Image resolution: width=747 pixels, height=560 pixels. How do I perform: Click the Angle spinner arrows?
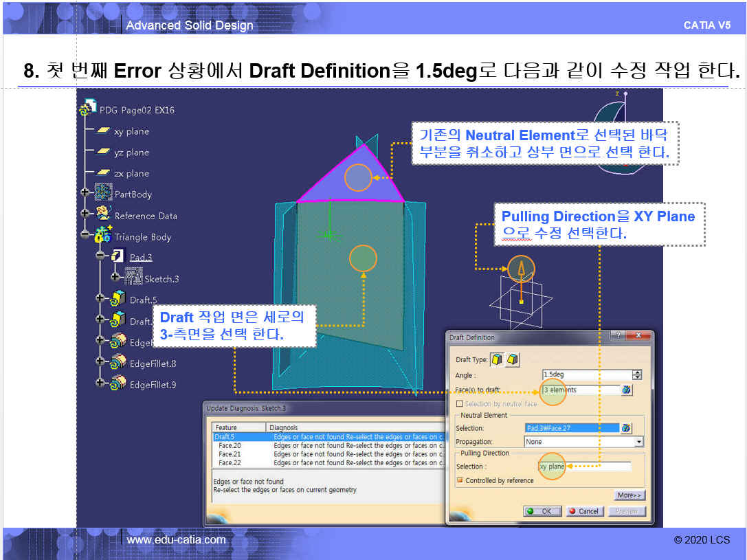coord(637,374)
